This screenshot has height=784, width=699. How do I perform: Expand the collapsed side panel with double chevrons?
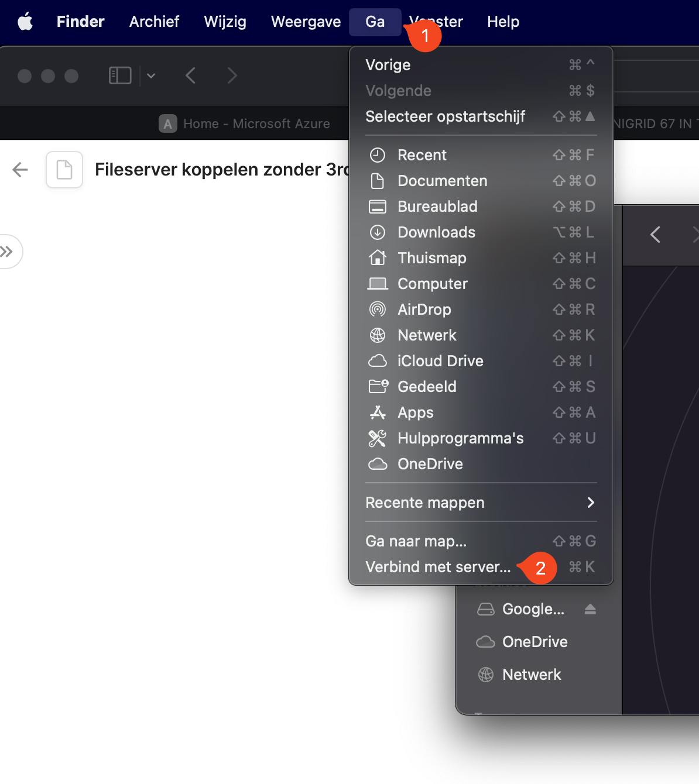pyautogui.click(x=7, y=252)
